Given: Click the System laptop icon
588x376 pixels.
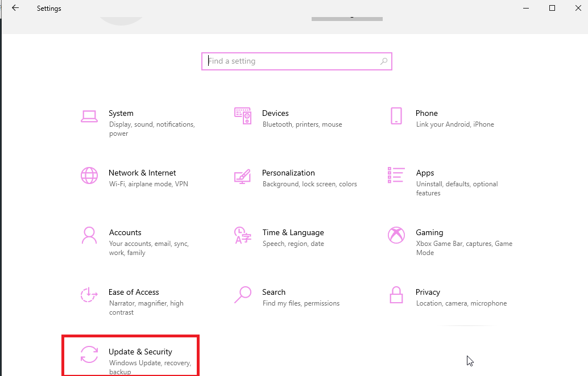Looking at the screenshot, I should click(x=89, y=116).
